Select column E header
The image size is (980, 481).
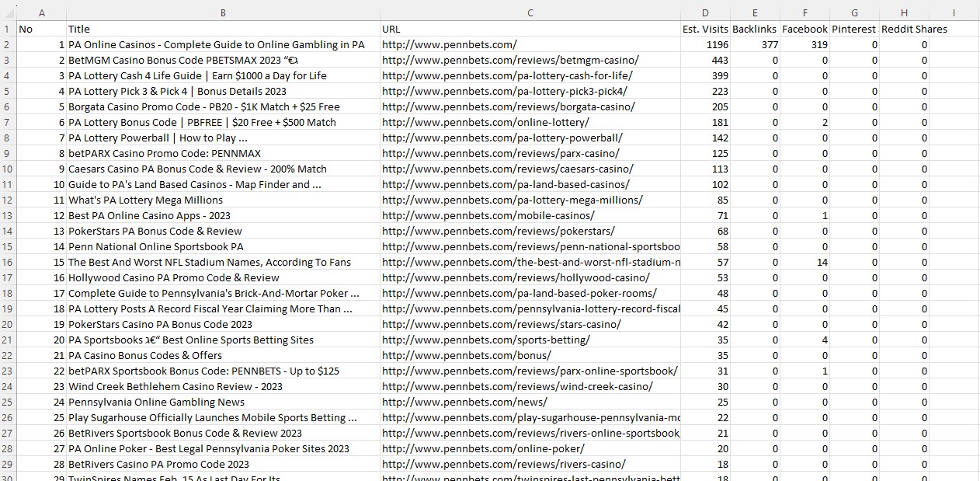[755, 13]
